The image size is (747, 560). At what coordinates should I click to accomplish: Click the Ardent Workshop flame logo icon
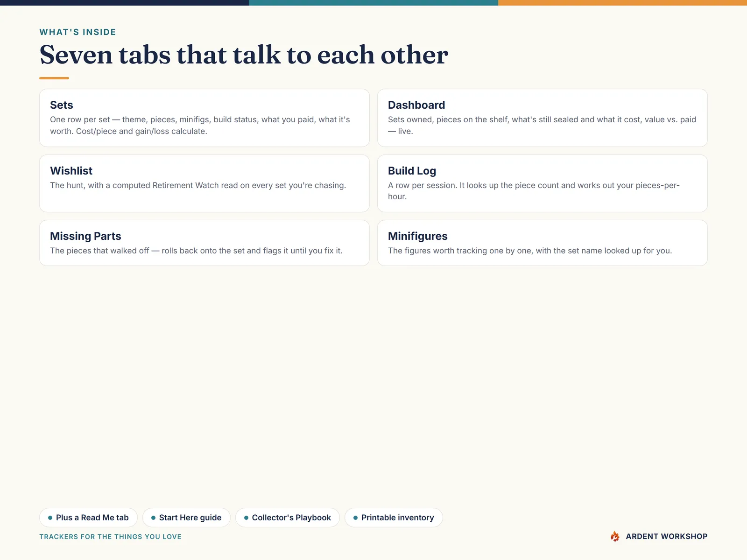coord(615,536)
